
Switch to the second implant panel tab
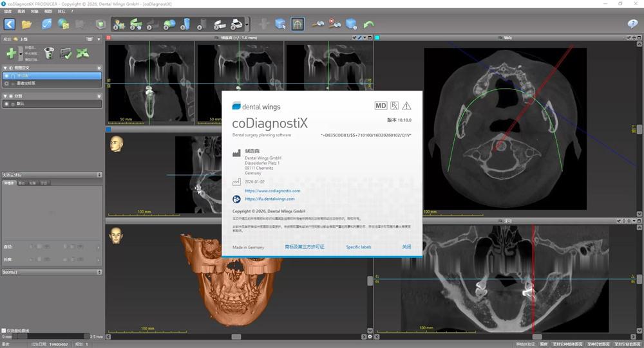22,183
